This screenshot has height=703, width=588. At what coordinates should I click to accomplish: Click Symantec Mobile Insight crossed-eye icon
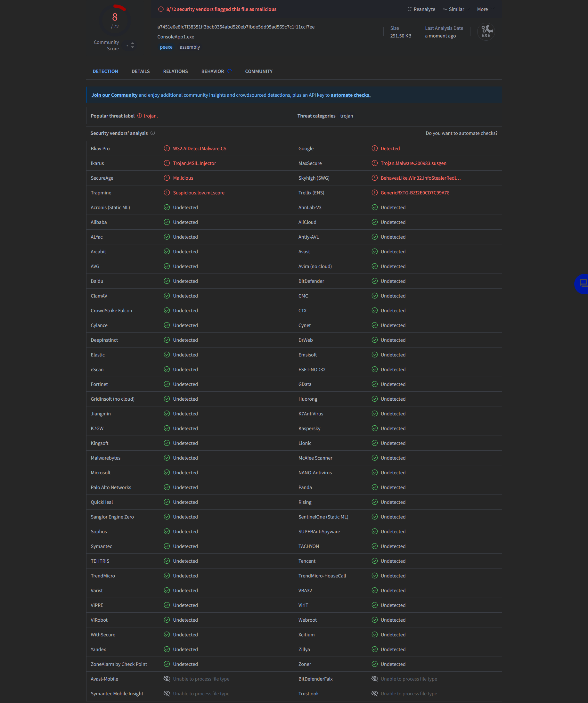click(167, 693)
